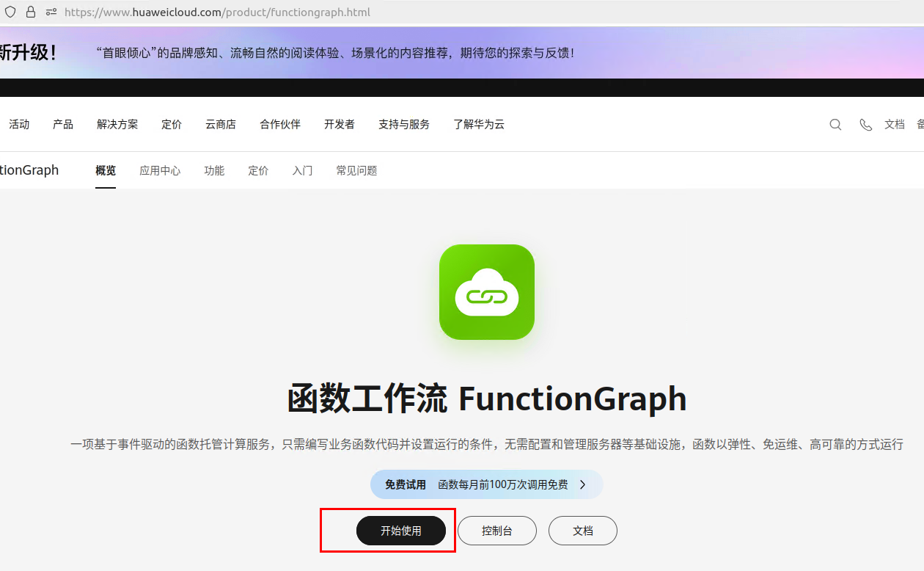The width and height of the screenshot is (924, 571).
Task: Click the search magnifier icon in the navigation bar
Action: [835, 125]
